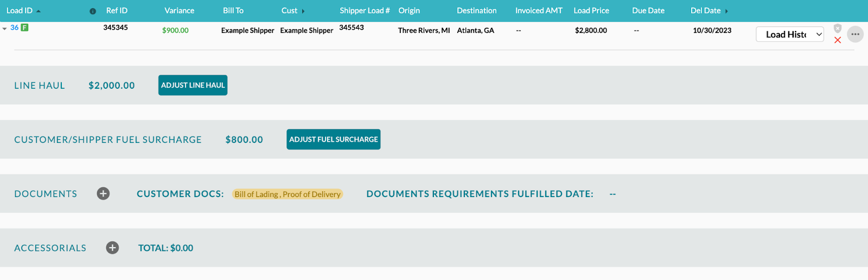This screenshot has height=280, width=868.
Task: Click the gray shield icon in load row
Action: [x=838, y=28]
